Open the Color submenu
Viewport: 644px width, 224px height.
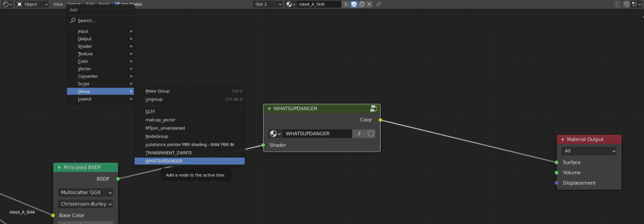[101, 61]
